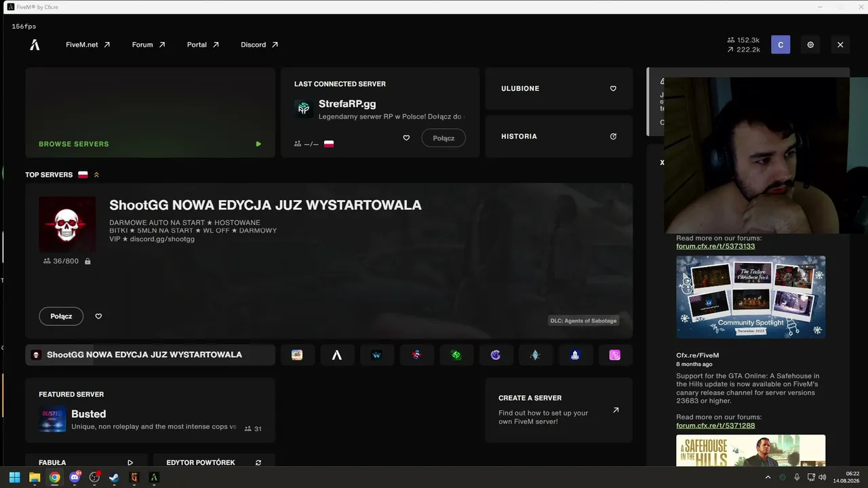Select the teal crystal server tile
The height and width of the screenshot is (488, 868).
pyautogui.click(x=535, y=354)
